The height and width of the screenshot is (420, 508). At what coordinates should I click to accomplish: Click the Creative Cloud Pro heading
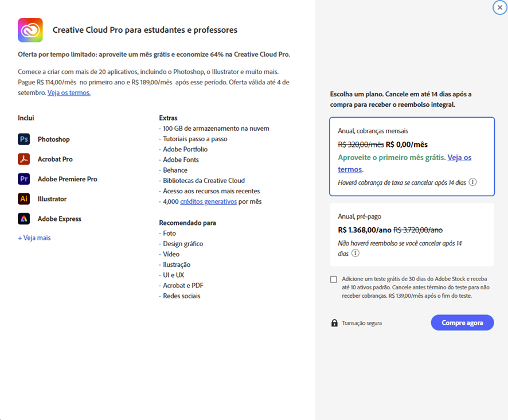(x=145, y=30)
